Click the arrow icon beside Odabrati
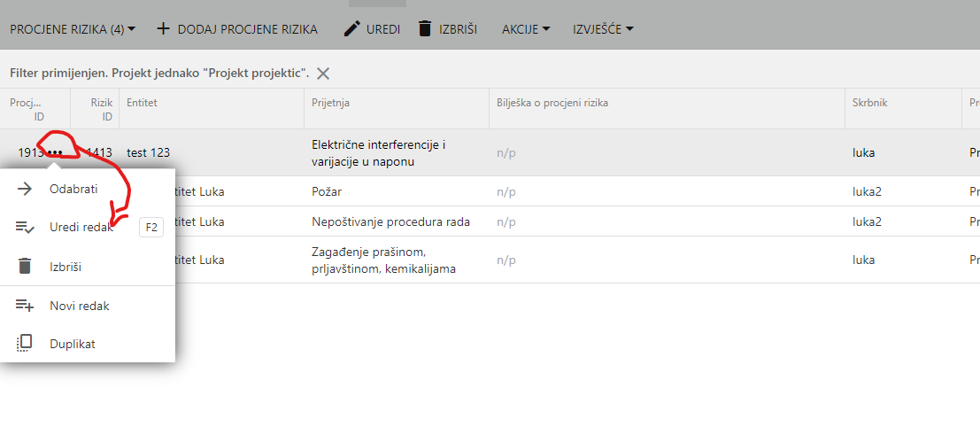 (25, 189)
